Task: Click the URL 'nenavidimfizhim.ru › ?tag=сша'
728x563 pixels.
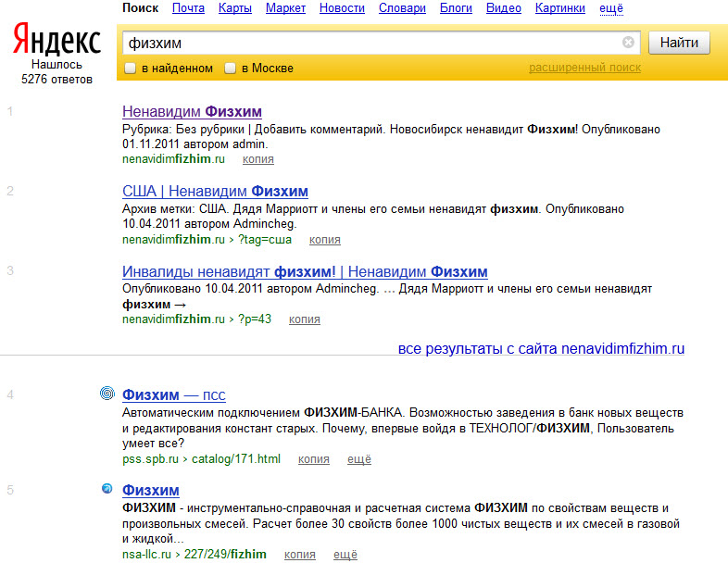Action: click(x=207, y=240)
